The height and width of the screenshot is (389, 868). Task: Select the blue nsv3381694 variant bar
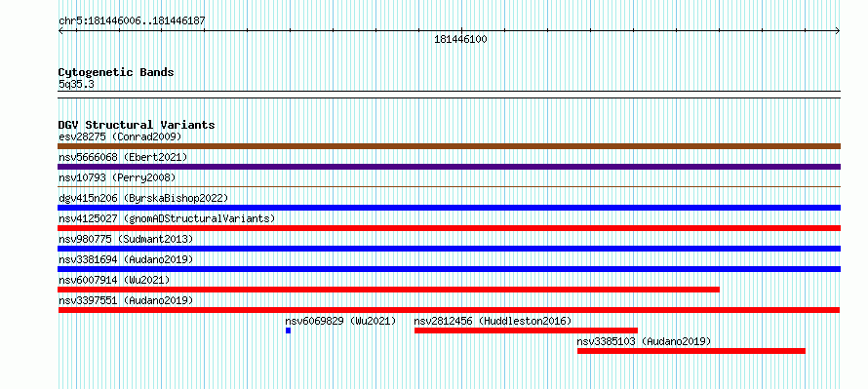[449, 269]
